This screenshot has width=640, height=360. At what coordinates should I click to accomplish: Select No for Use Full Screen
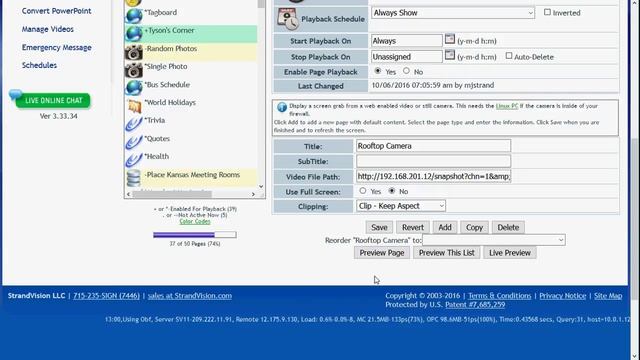click(x=392, y=191)
